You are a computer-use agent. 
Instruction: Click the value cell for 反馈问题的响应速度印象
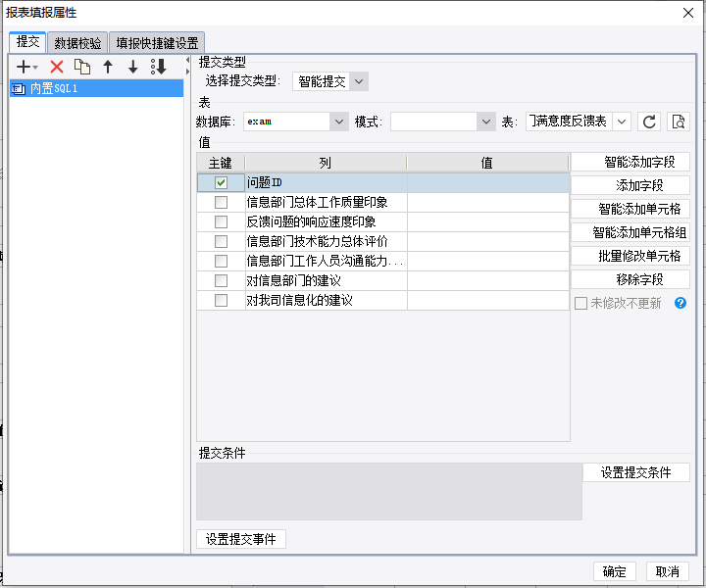(488, 221)
